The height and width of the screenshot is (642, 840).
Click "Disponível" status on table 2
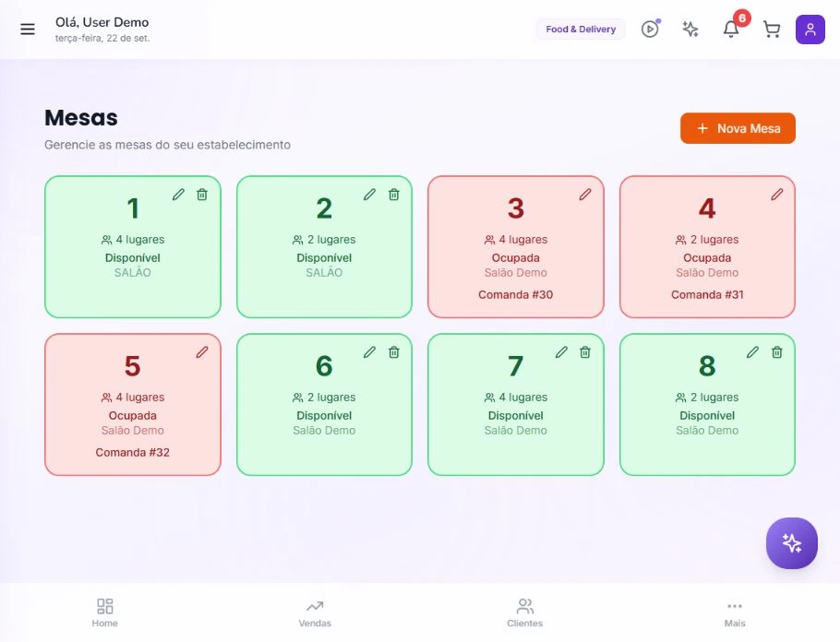pos(324,257)
